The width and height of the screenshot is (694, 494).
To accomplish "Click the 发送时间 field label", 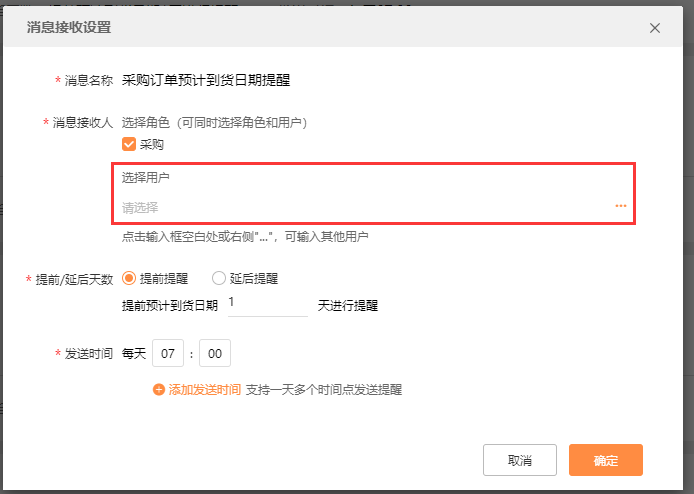I will 88,354.
